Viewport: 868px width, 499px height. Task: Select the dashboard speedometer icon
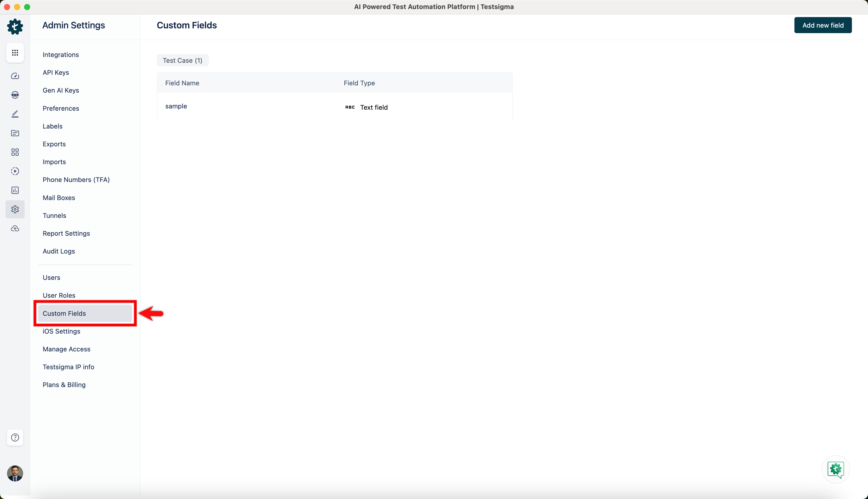coord(15,76)
